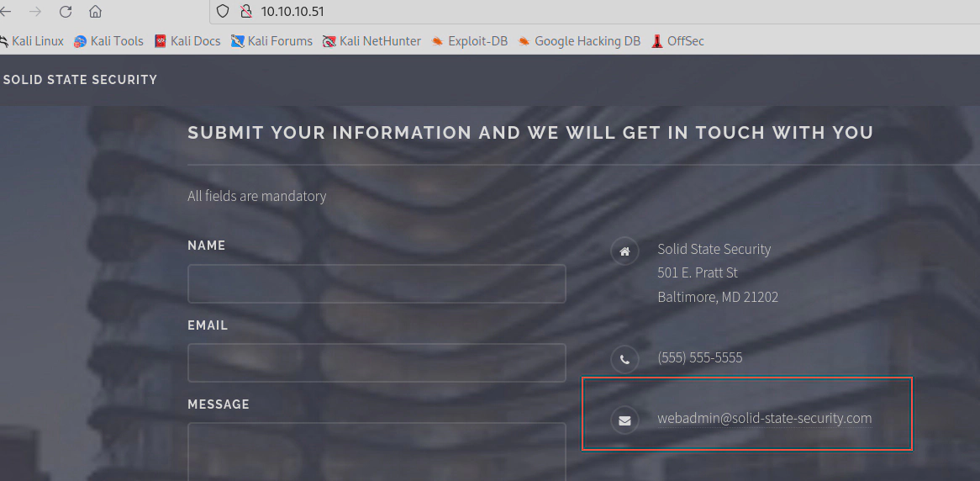Screen dimensions: 980x481
Task: Open the Kali Docs bookmark
Action: 187,41
